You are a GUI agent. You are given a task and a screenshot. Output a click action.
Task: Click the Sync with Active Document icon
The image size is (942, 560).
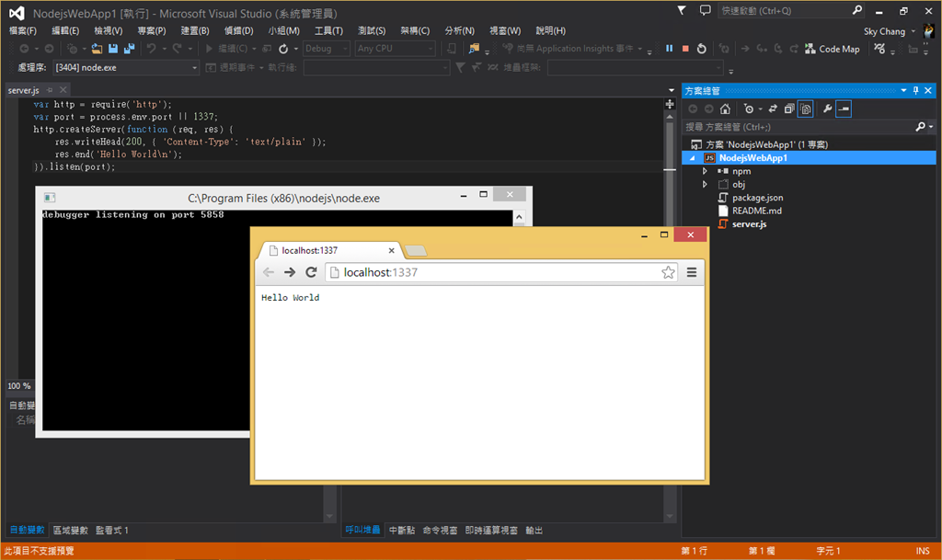pyautogui.click(x=773, y=109)
